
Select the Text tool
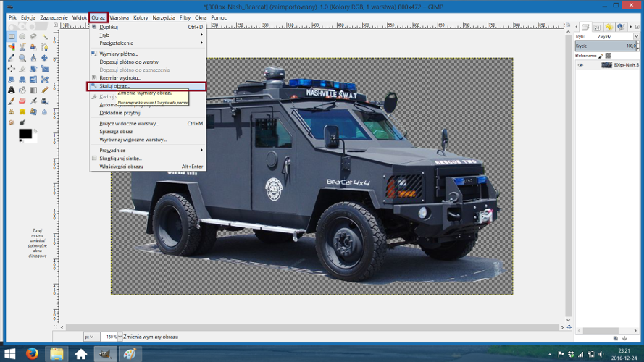pyautogui.click(x=12, y=90)
